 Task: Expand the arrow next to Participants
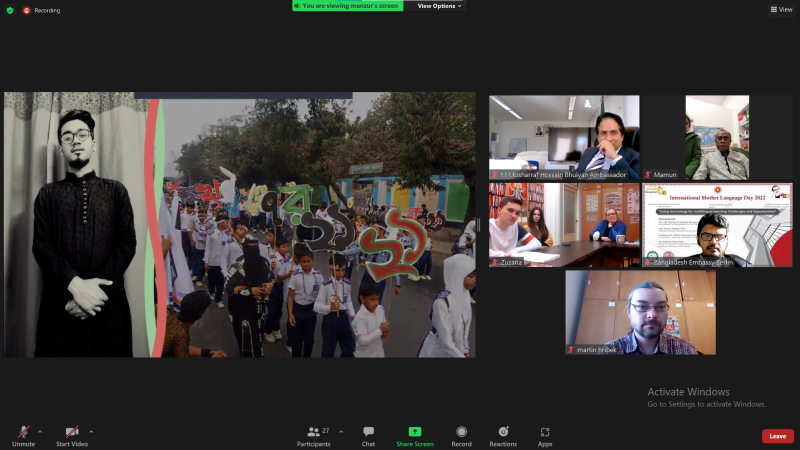pos(341,431)
